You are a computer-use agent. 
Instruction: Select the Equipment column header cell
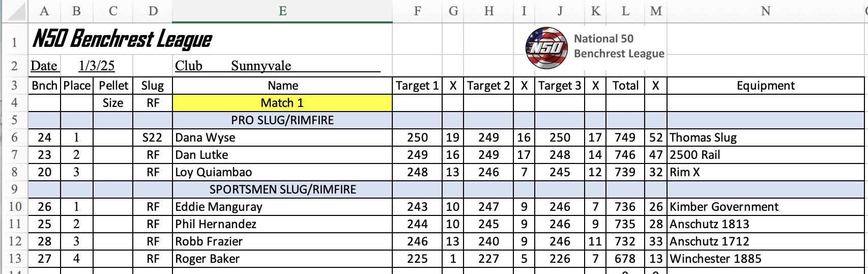[765, 86]
